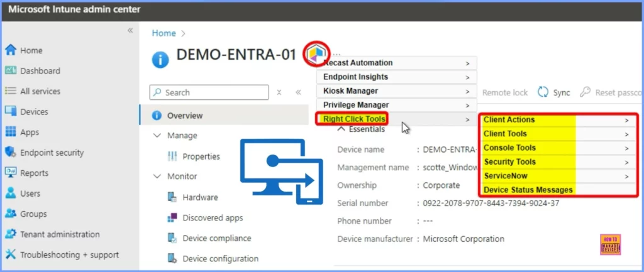Select ServiceNow in submenu
This screenshot has width=644, height=272.
tap(557, 176)
